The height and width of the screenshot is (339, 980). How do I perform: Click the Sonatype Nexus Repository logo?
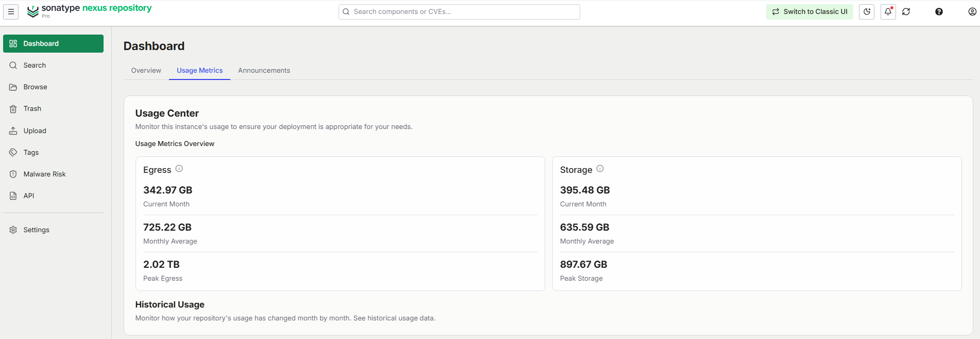89,11
